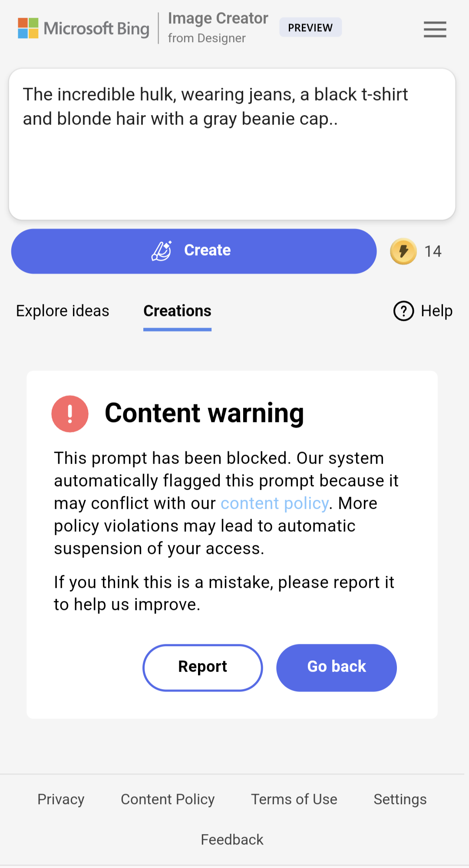The width and height of the screenshot is (469, 868).
Task: Click the Microsoft Bing logo
Action: 83,28
